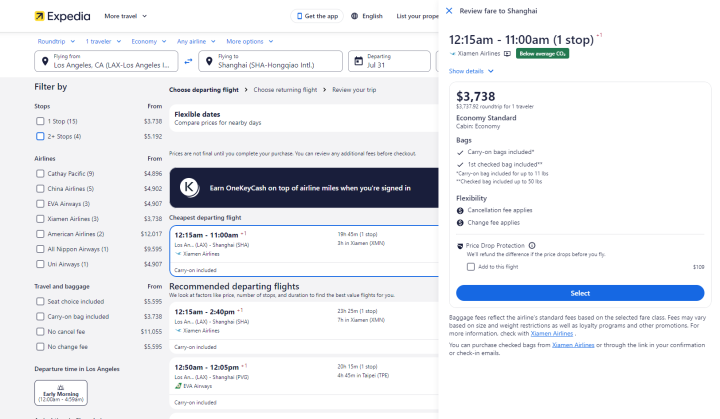Open the More options dropdown
Viewport: 720px width, 419px height.
pos(250,41)
